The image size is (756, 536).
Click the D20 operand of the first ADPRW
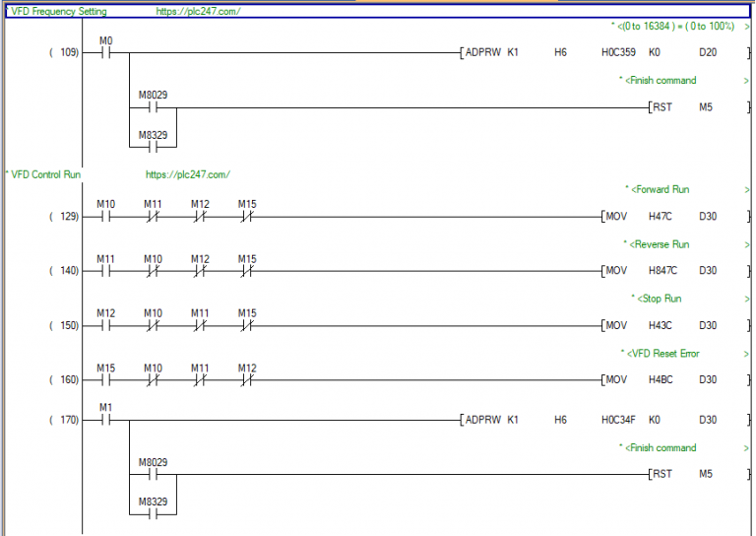click(708, 52)
